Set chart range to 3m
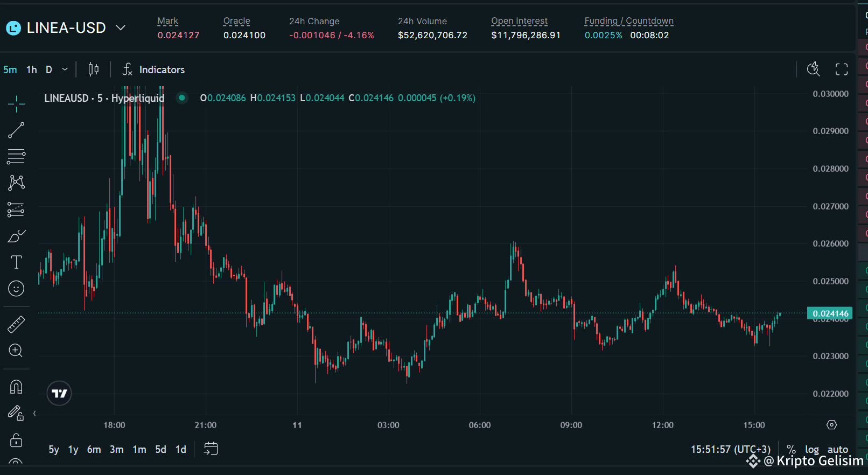This screenshot has width=868, height=475. pyautogui.click(x=117, y=449)
